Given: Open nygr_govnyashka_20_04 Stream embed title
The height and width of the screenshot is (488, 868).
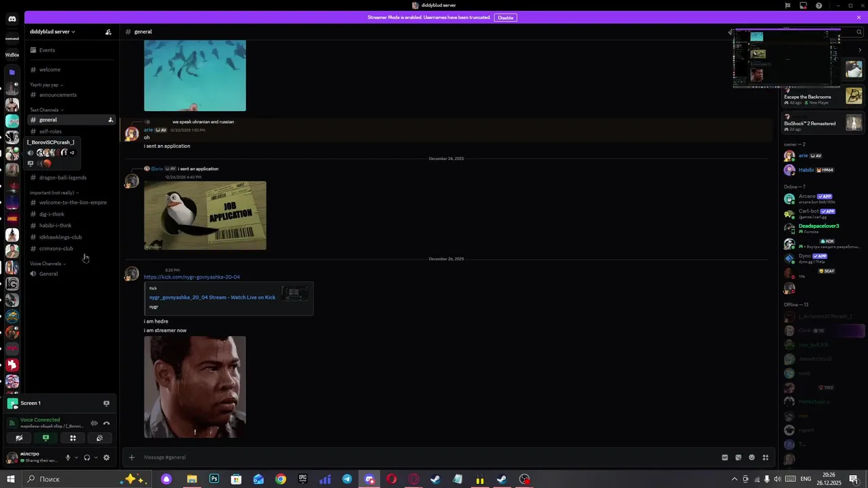Looking at the screenshot, I should (x=212, y=298).
